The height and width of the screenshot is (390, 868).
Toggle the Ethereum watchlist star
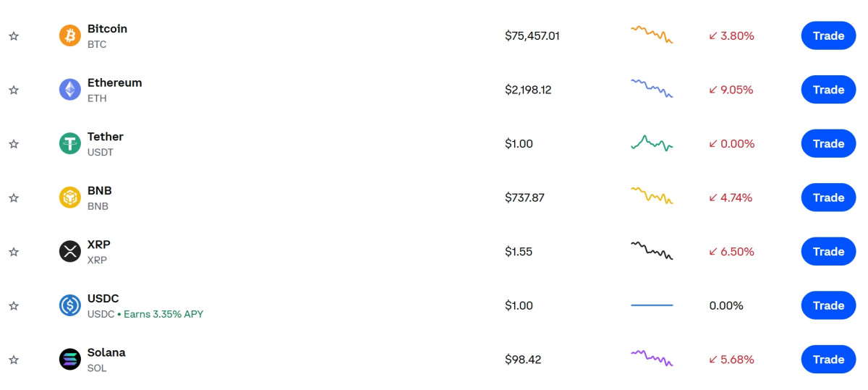tap(14, 90)
